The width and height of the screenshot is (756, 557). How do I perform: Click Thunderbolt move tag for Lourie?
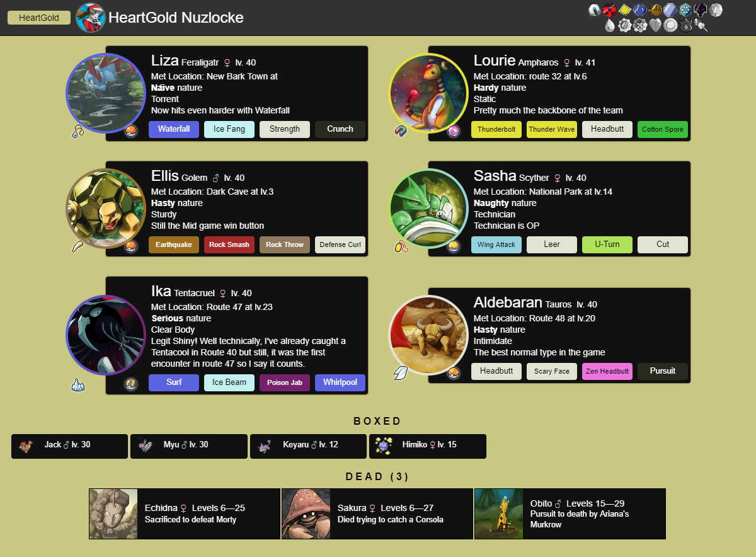(x=496, y=129)
